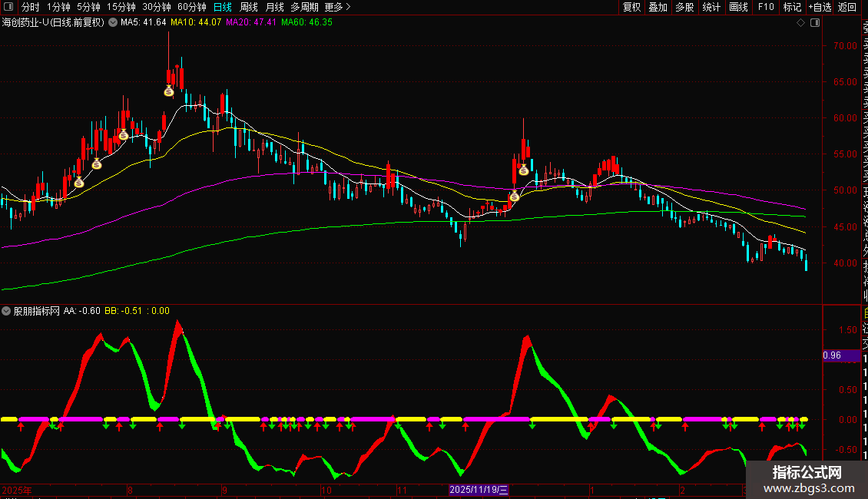The width and height of the screenshot is (868, 499).
Task: Open 股朋指标网 indicator settings circle icon
Action: pyautogui.click(x=6, y=311)
